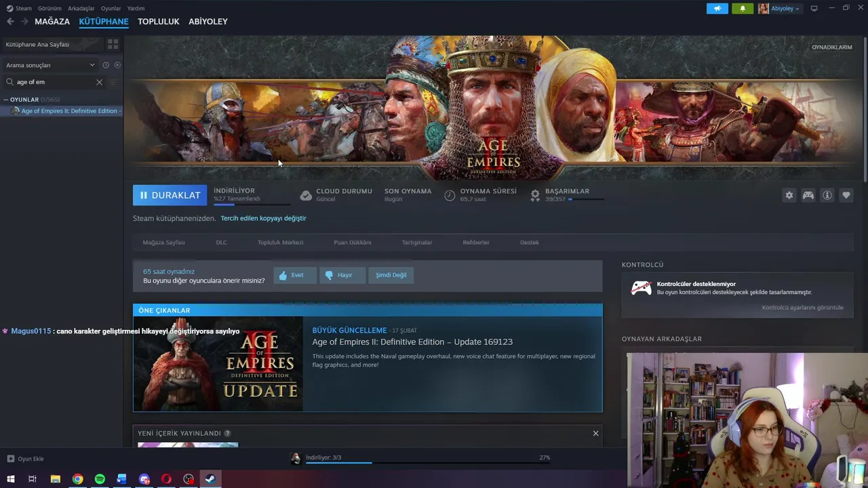868x488 pixels.
Task: Pause download with DURAKLAT button
Action: click(170, 195)
